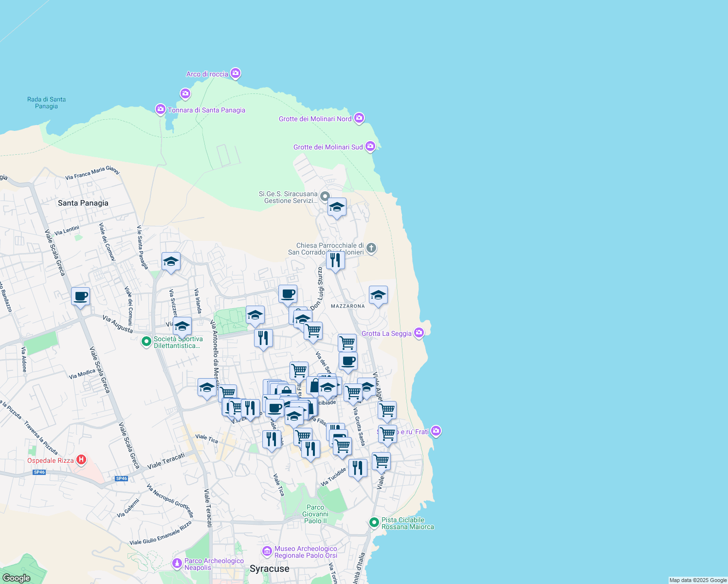This screenshot has height=584, width=728.
Task: Select the restaurant marker on Via Tucidide
Action: [x=358, y=467]
